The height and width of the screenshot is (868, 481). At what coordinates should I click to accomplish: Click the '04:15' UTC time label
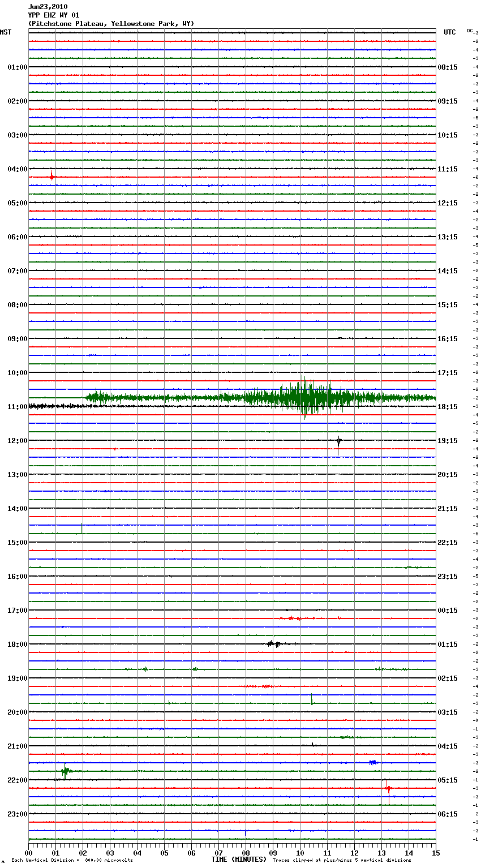(x=448, y=746)
